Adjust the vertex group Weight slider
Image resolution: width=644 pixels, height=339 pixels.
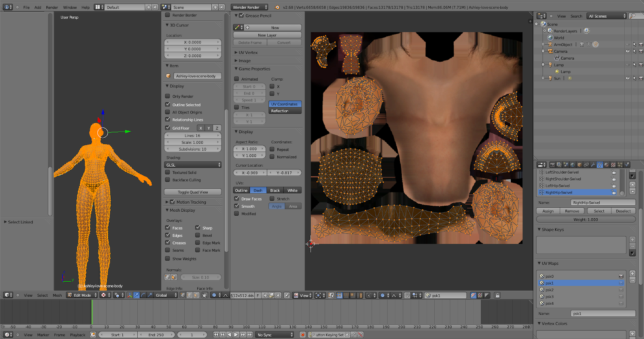point(586,219)
